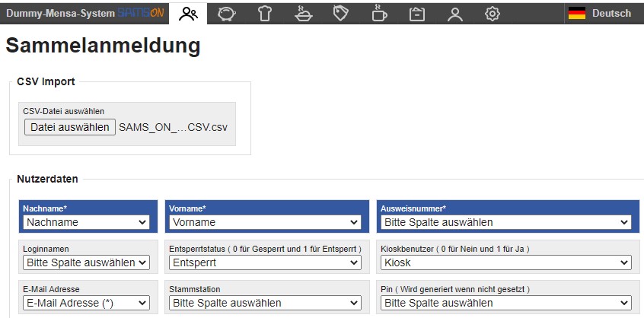This screenshot has height=318, width=644.
Task: Click the Dummy-Mensa-System SAMS ON logo
Action: (85, 14)
